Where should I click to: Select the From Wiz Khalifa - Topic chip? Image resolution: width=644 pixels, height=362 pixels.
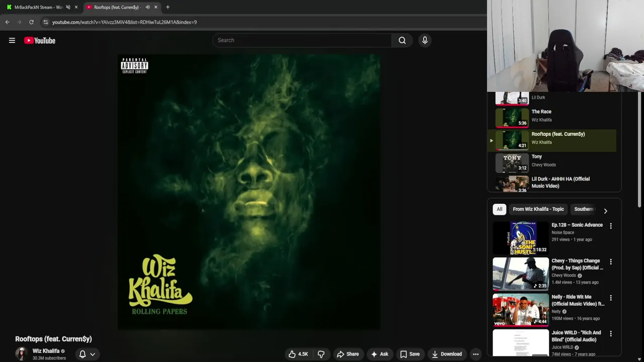point(538,209)
